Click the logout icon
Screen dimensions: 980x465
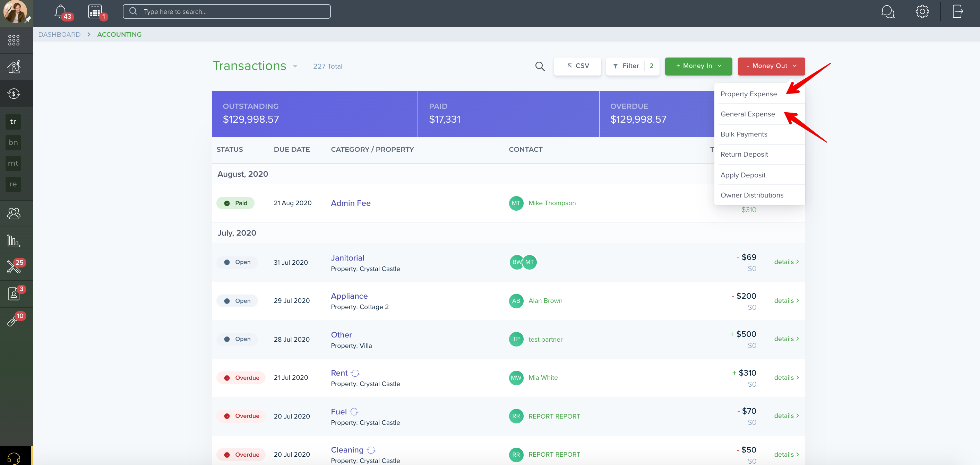pyautogui.click(x=957, y=11)
